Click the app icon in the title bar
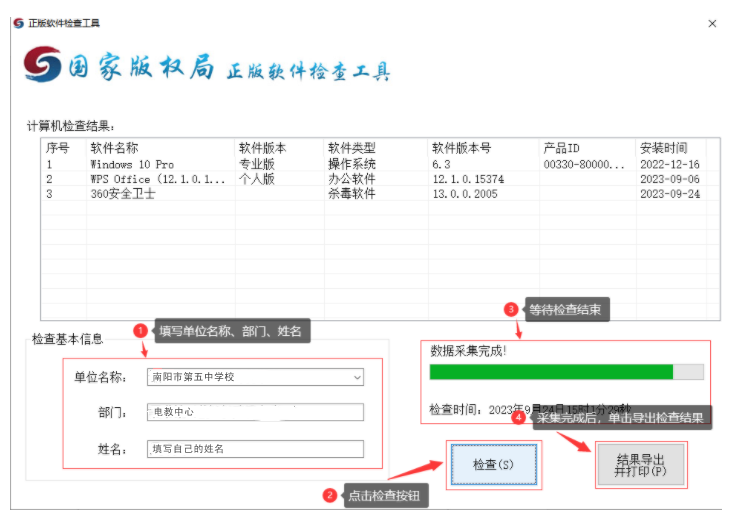The image size is (751, 526). 18,23
